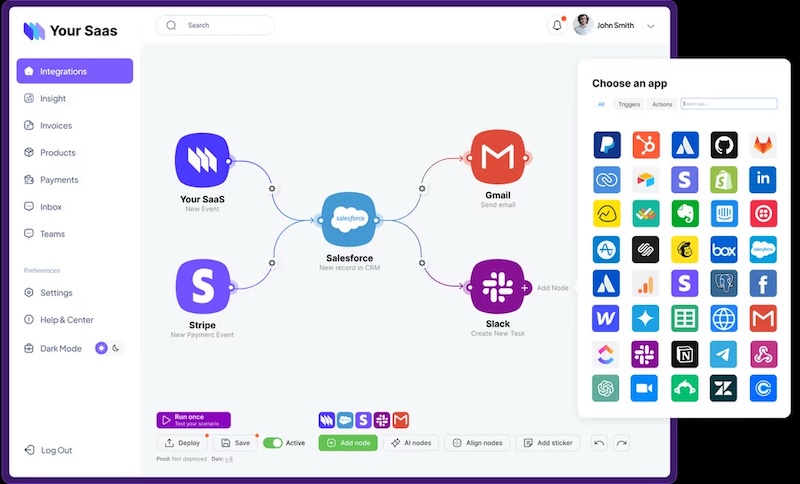Choose the Box app icon
Viewport: 800px width, 484px height.
click(x=724, y=249)
